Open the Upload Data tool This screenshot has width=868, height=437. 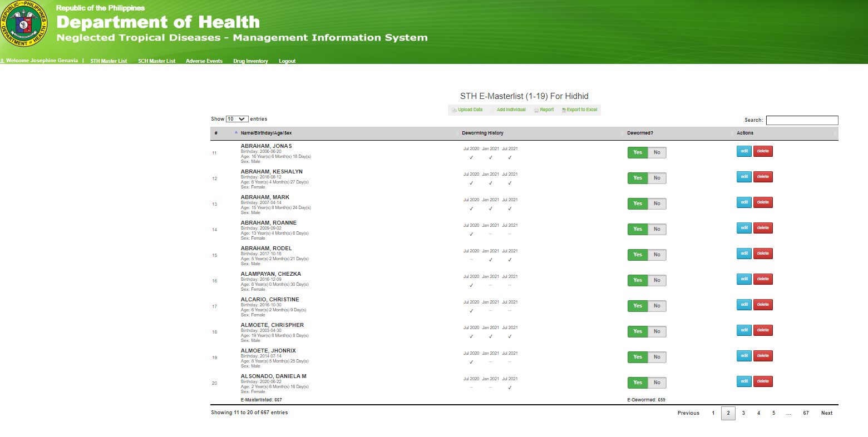(x=467, y=110)
